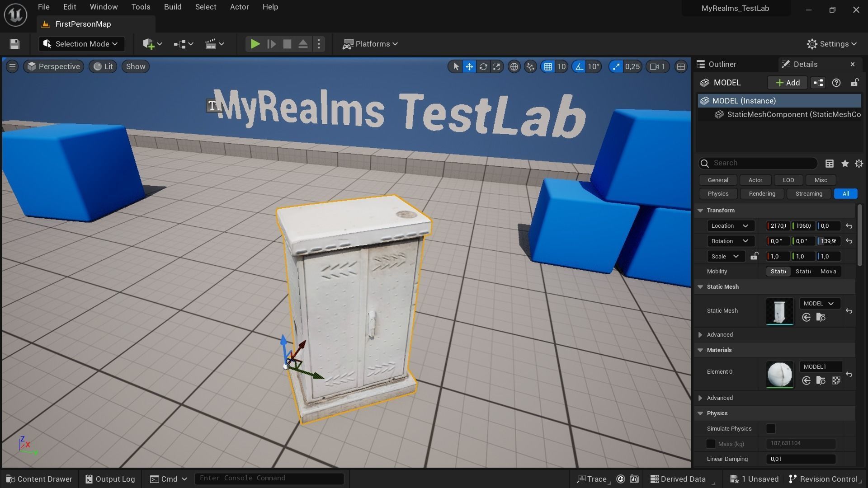
Task: Click the Details panel vertical scrollbar
Action: [860, 235]
